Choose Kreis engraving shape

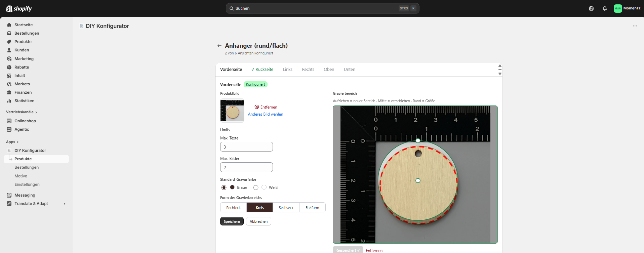point(259,208)
